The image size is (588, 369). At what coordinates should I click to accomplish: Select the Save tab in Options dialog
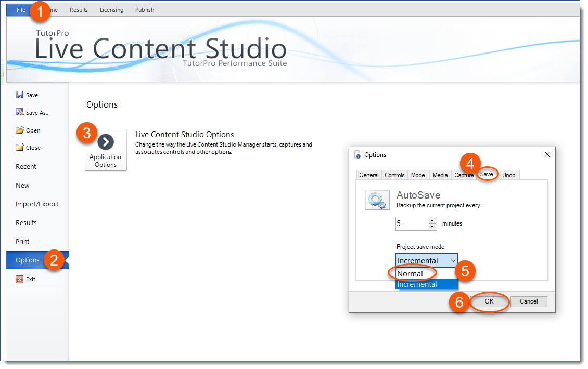point(487,174)
